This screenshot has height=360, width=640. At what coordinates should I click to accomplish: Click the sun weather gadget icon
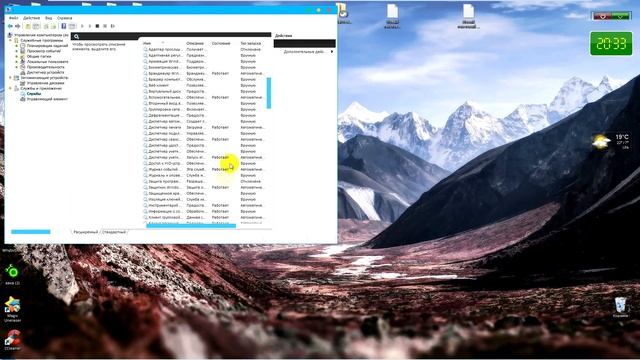coord(601,142)
